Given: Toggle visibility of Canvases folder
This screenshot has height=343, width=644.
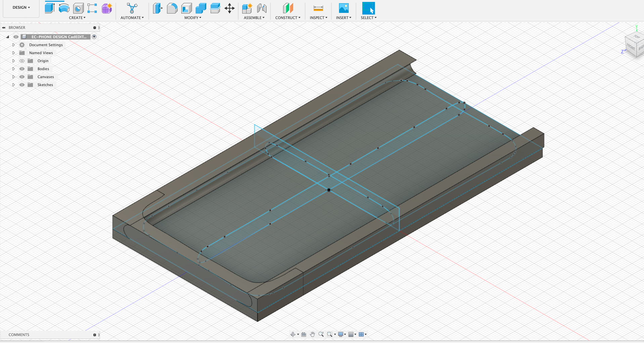Looking at the screenshot, I should [x=22, y=77].
